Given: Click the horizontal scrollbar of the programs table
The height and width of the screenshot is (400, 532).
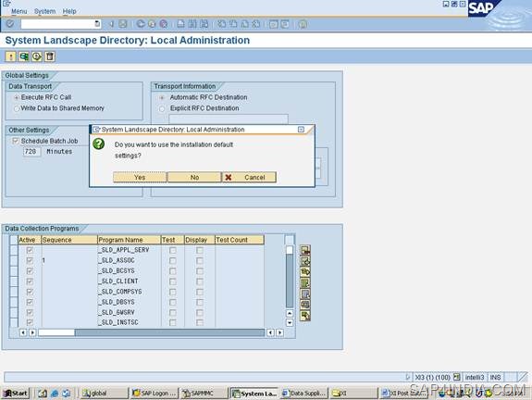Looking at the screenshot, I should click(152, 332).
